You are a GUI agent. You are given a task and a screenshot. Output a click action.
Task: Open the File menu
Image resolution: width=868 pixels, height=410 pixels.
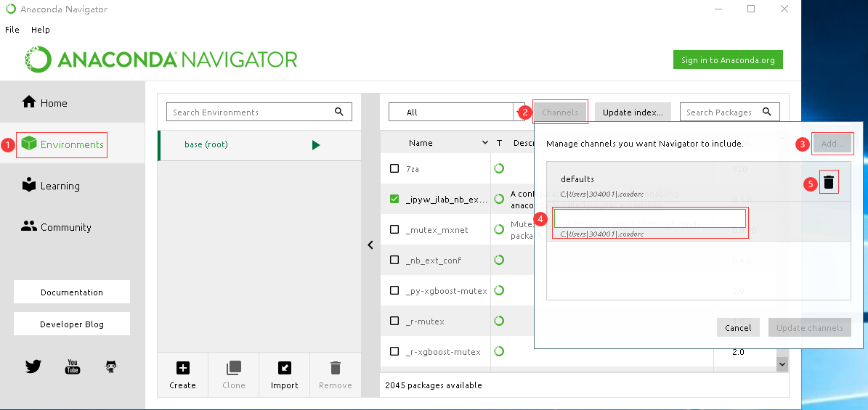click(x=12, y=30)
